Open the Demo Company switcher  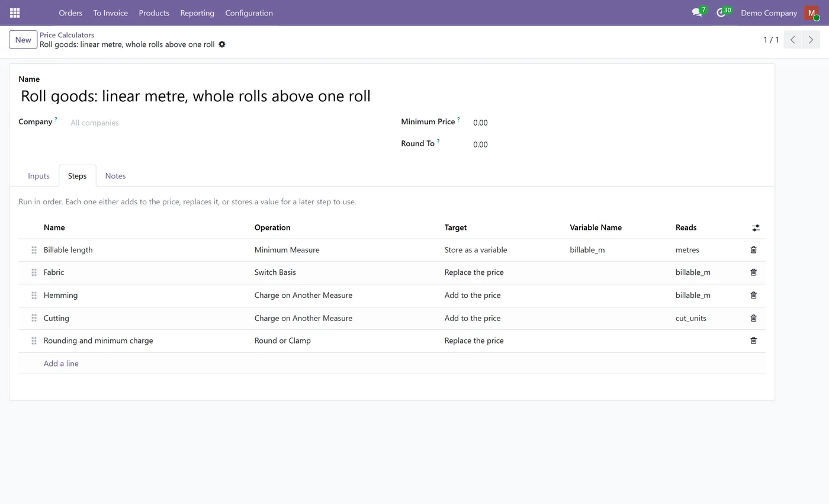(x=769, y=12)
